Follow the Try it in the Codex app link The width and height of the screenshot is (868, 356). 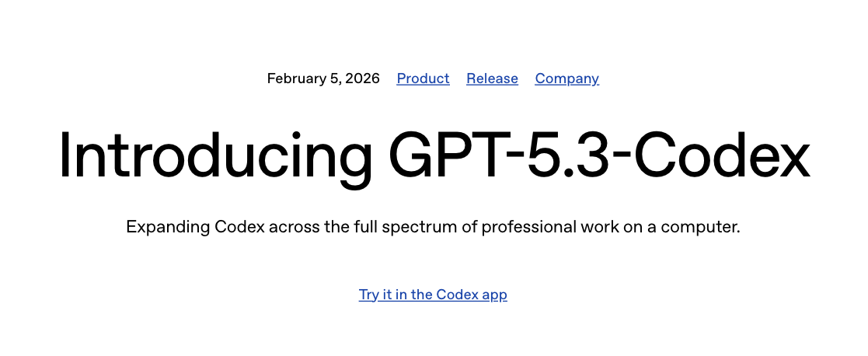coord(433,295)
